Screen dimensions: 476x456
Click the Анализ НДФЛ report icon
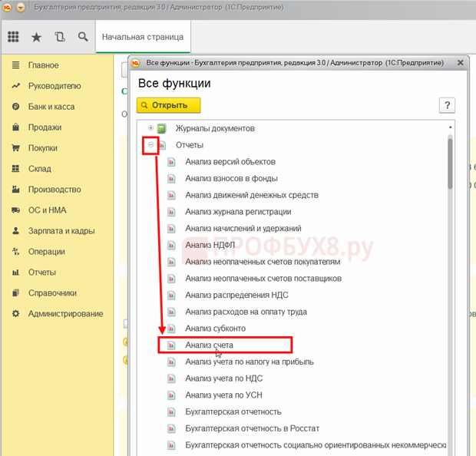point(171,245)
